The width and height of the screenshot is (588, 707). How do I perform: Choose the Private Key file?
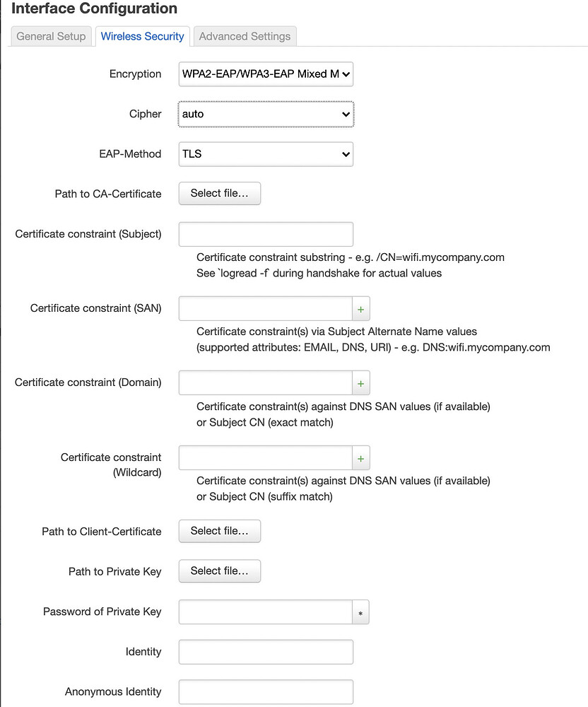pos(219,571)
